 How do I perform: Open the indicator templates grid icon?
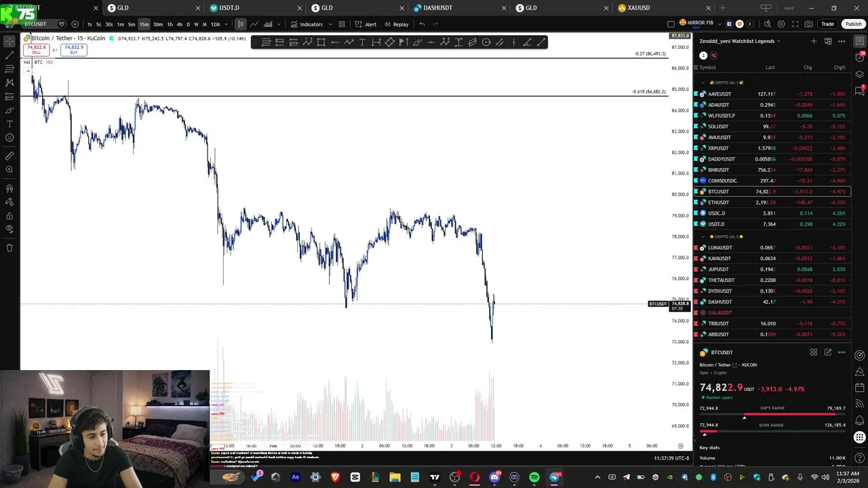pyautogui.click(x=342, y=24)
